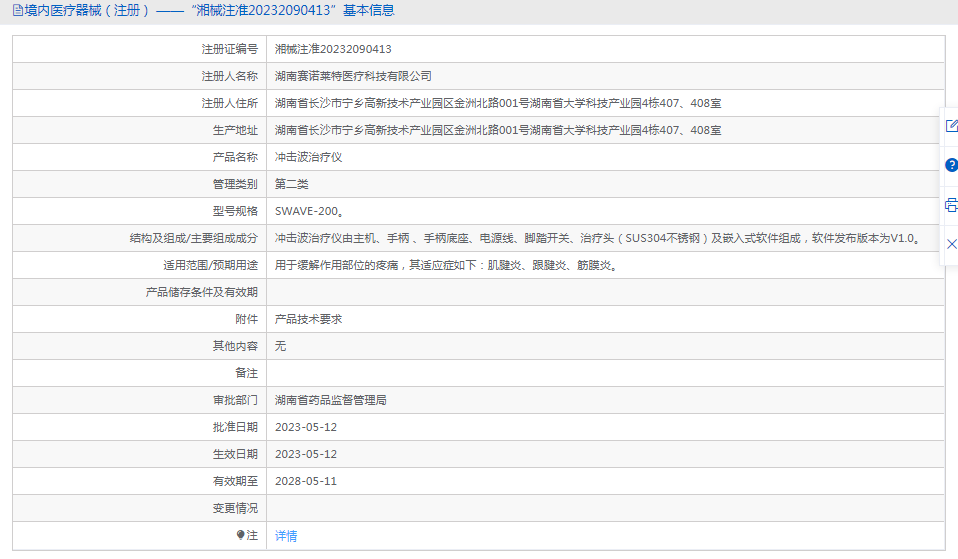Select 湖南赛诺莱特医疗科技有限公司 text

click(x=353, y=76)
